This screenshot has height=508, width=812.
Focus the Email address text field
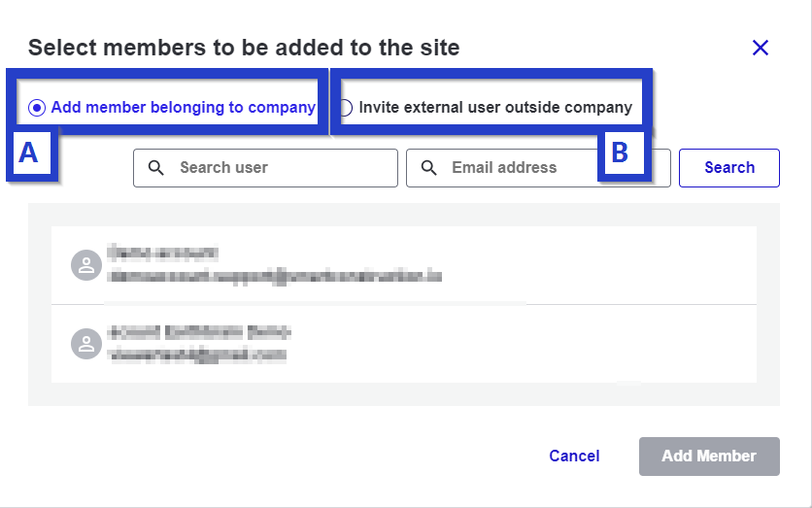click(x=538, y=168)
